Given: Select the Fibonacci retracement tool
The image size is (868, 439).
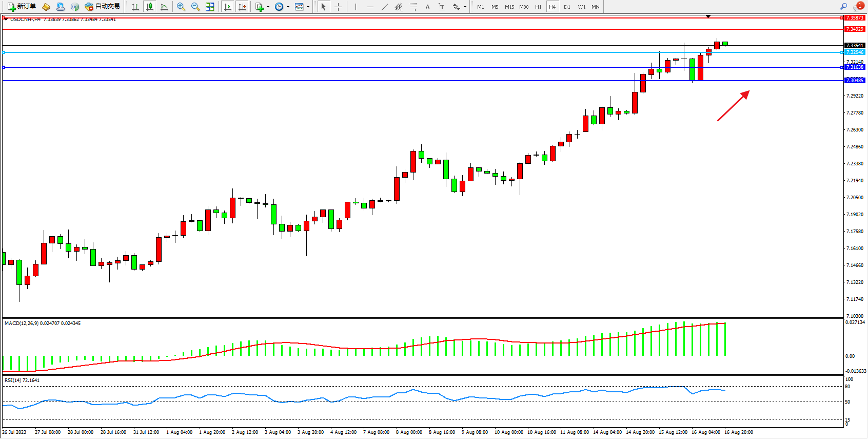Looking at the screenshot, I should tap(413, 7).
